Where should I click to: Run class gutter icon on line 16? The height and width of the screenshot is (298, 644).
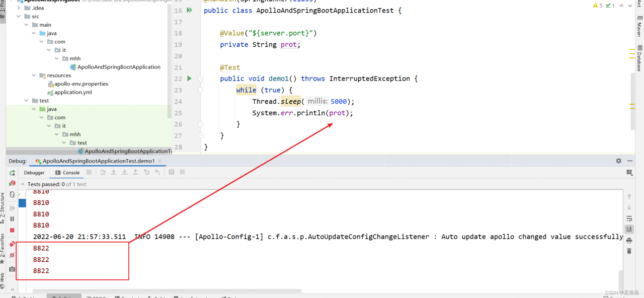pos(190,10)
